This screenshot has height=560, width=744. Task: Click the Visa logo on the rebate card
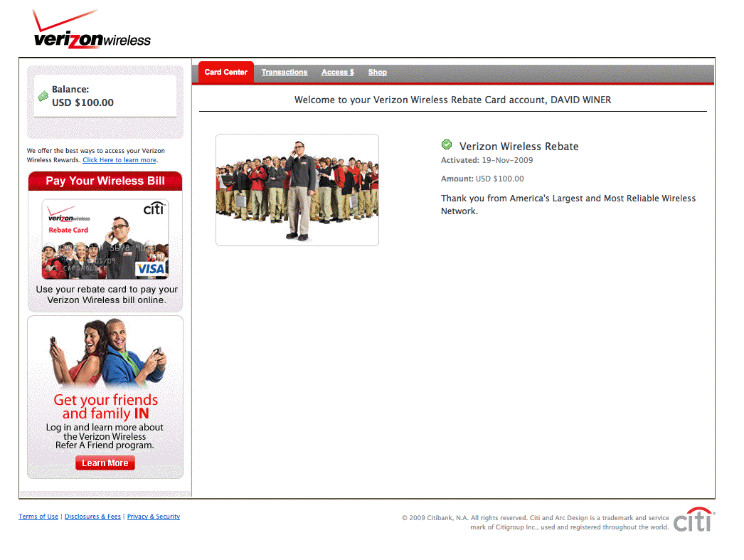click(152, 268)
